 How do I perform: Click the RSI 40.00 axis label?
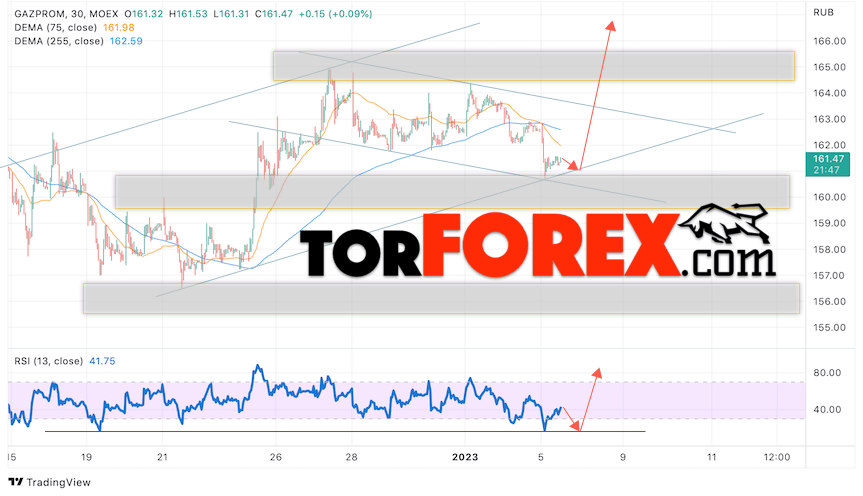[x=827, y=410]
